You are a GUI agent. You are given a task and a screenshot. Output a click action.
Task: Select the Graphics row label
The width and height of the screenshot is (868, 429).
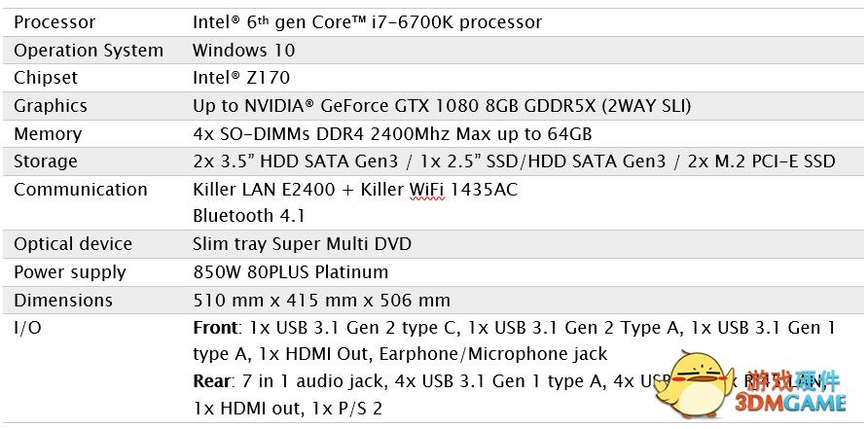coord(51,106)
